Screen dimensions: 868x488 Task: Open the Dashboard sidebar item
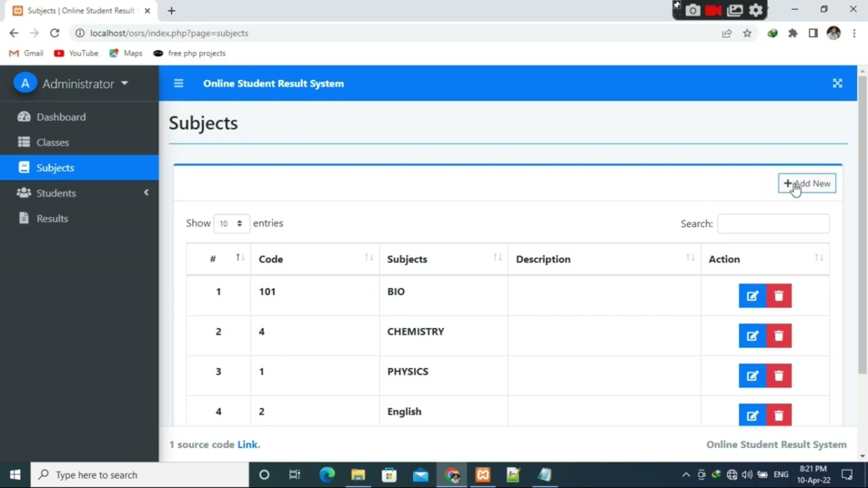(x=79, y=117)
